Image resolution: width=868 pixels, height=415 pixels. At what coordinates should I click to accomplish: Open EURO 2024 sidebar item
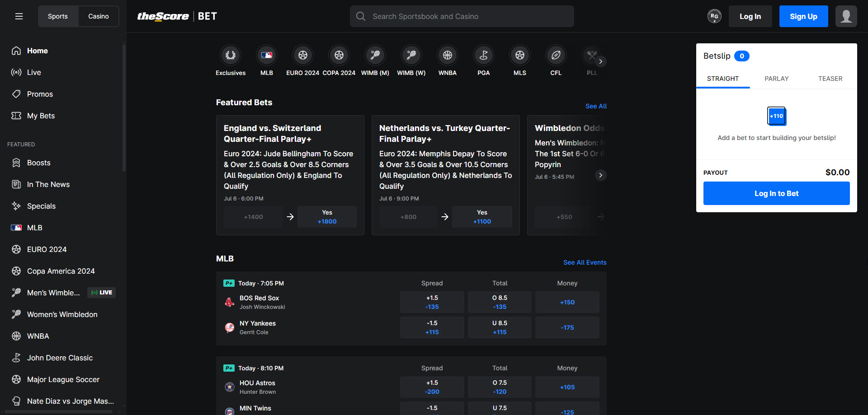(61, 249)
